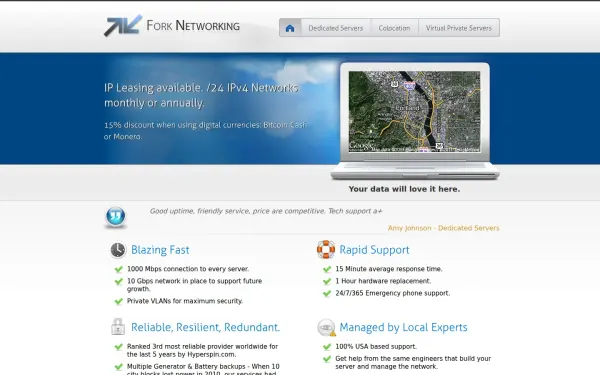Click the Blazing Fast heading
Image resolution: width=600 pixels, height=375 pixels.
[x=160, y=250]
